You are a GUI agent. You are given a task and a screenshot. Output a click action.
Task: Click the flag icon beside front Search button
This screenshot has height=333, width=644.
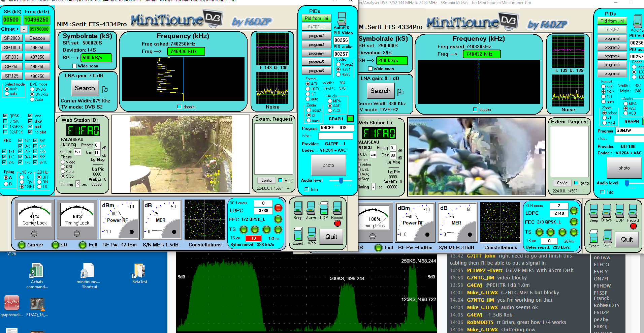point(105,89)
